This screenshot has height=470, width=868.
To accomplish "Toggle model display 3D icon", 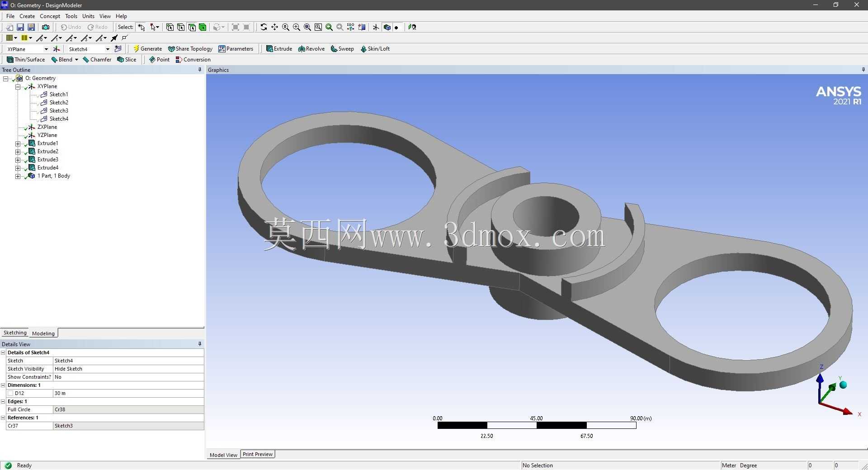I will click(x=387, y=27).
